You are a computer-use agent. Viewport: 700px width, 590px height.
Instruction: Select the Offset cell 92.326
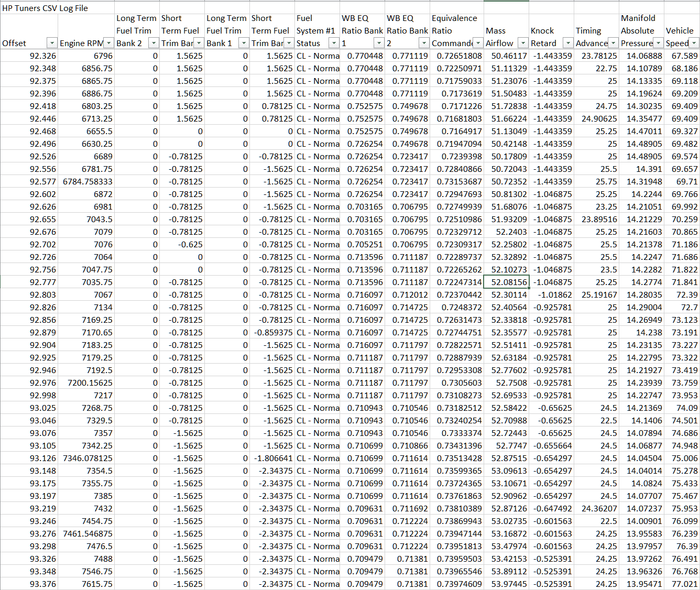pyautogui.click(x=29, y=56)
